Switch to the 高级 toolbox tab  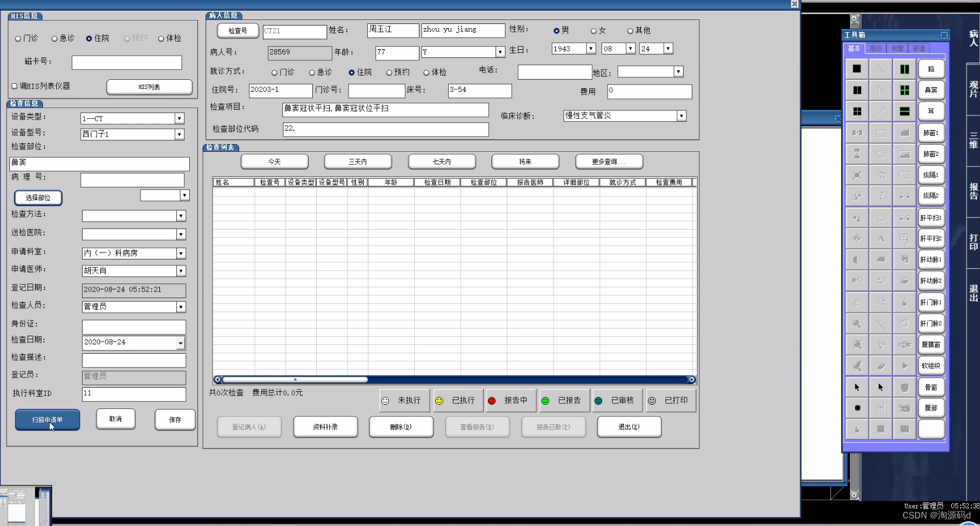[876, 49]
